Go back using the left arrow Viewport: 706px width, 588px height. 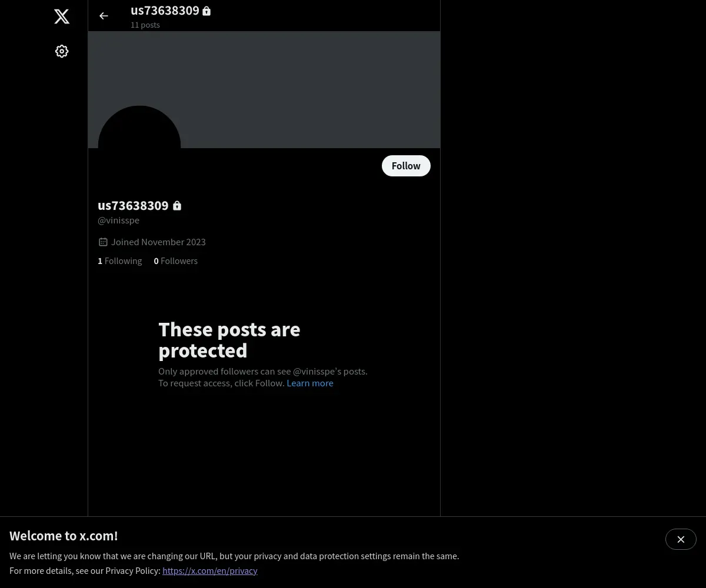pos(104,16)
